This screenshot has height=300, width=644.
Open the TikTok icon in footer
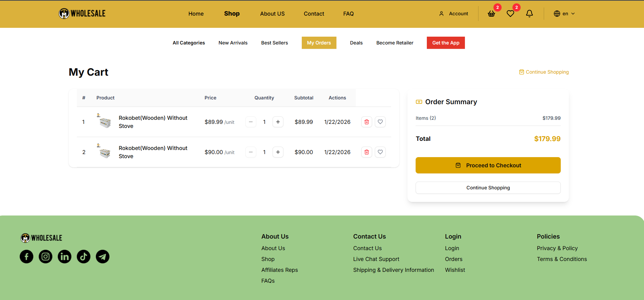(84, 257)
